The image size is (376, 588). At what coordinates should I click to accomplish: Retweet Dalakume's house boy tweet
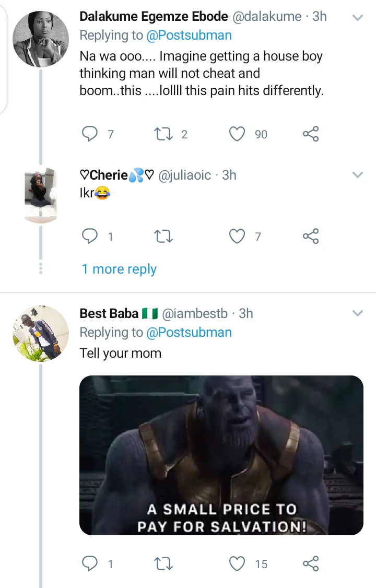(x=164, y=134)
